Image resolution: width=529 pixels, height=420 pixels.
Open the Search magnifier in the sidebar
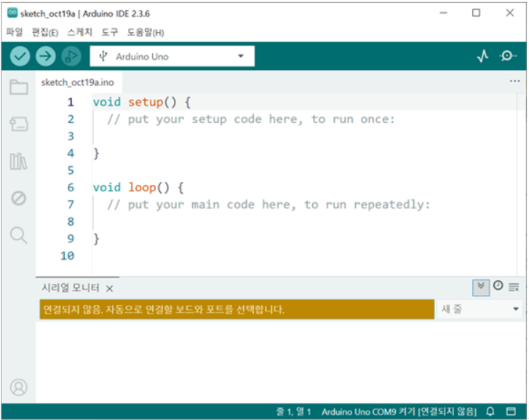tap(19, 235)
